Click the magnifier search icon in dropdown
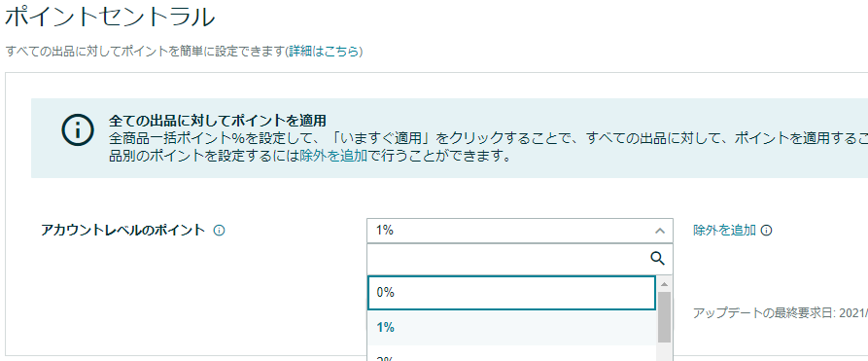This screenshot has height=361, width=868. pyautogui.click(x=657, y=259)
